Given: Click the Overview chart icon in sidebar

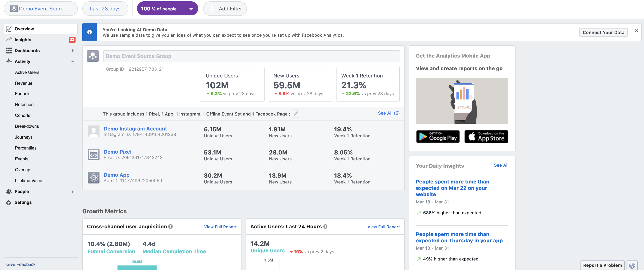Looking at the screenshot, I should pos(9,29).
